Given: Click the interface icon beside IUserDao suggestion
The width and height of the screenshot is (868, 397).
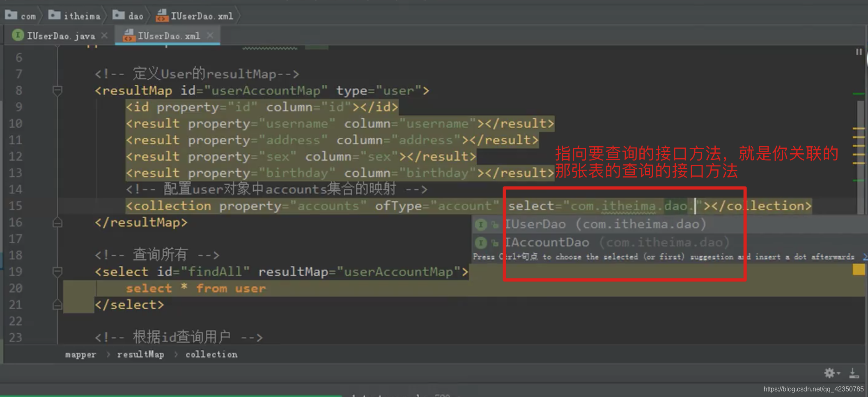Looking at the screenshot, I should [x=481, y=224].
